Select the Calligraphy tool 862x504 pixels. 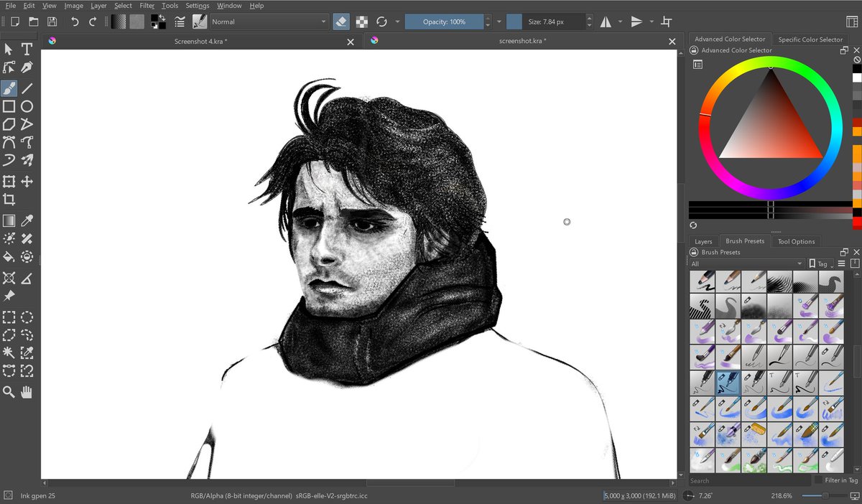pyautogui.click(x=27, y=67)
